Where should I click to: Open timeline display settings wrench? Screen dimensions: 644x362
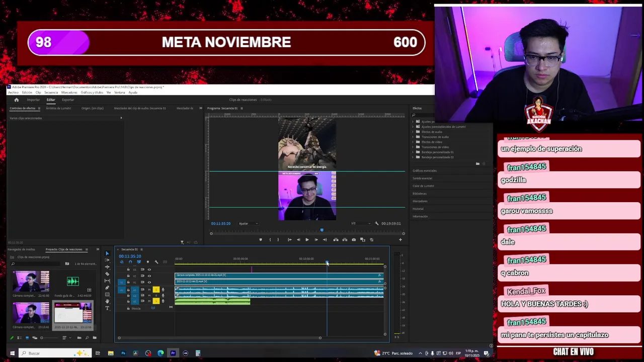[156, 261]
